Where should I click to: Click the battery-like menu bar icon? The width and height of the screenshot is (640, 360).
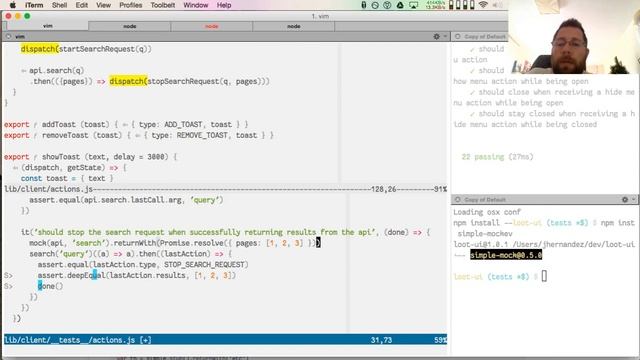363,5
